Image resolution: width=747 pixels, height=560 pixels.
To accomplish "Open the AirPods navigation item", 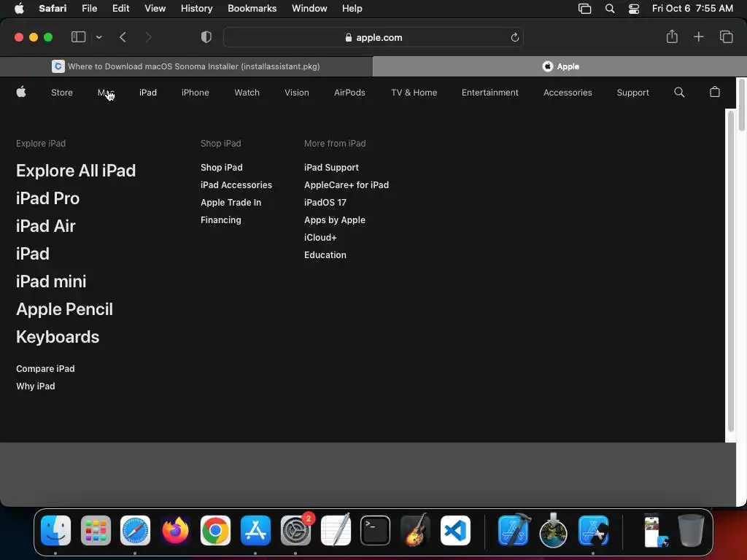I will tap(349, 93).
